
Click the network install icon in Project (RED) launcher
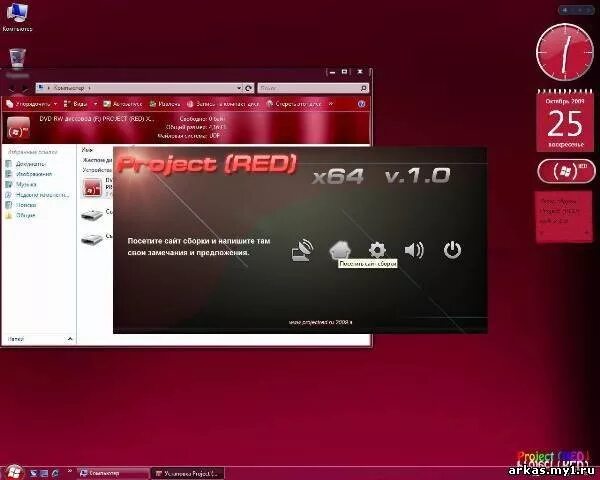tap(302, 250)
